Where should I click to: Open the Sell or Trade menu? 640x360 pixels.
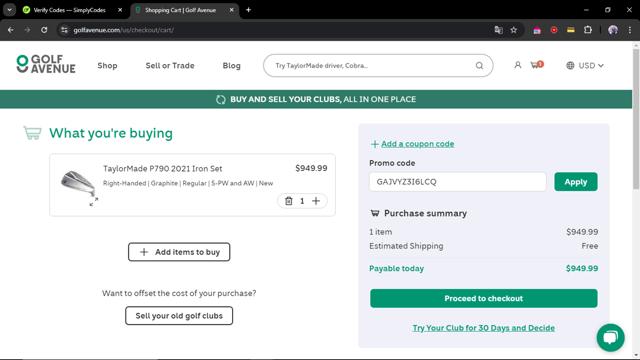coord(170,66)
